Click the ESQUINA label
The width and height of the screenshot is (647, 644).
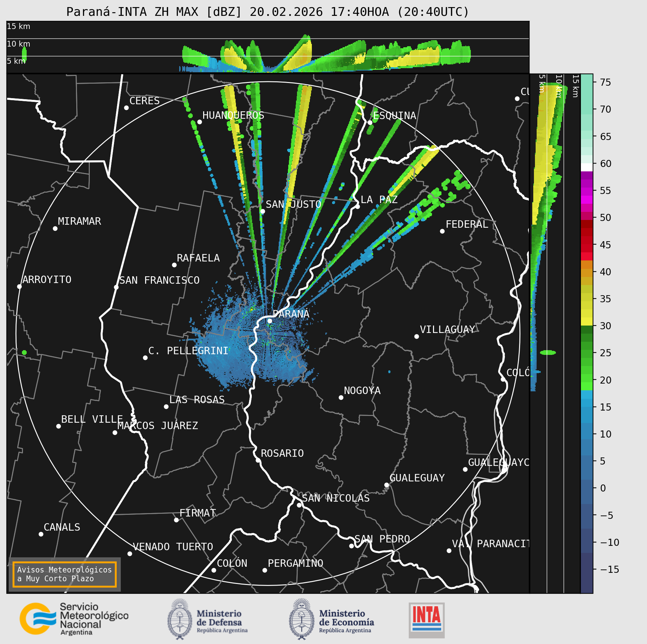(x=395, y=116)
